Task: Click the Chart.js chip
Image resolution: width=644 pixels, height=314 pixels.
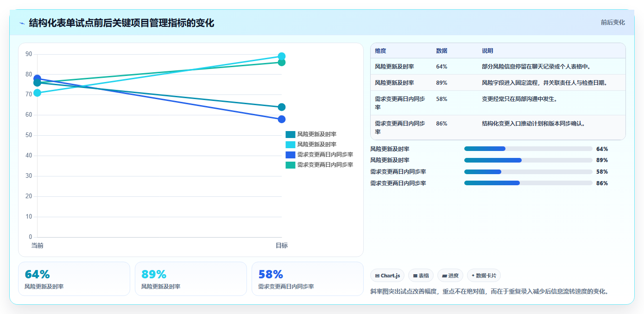Action: click(x=387, y=276)
